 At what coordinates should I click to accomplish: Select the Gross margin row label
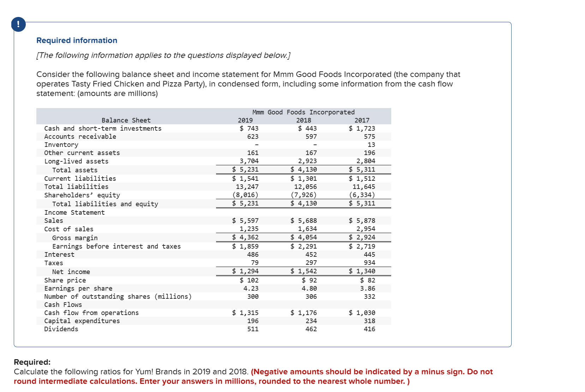coord(75,237)
